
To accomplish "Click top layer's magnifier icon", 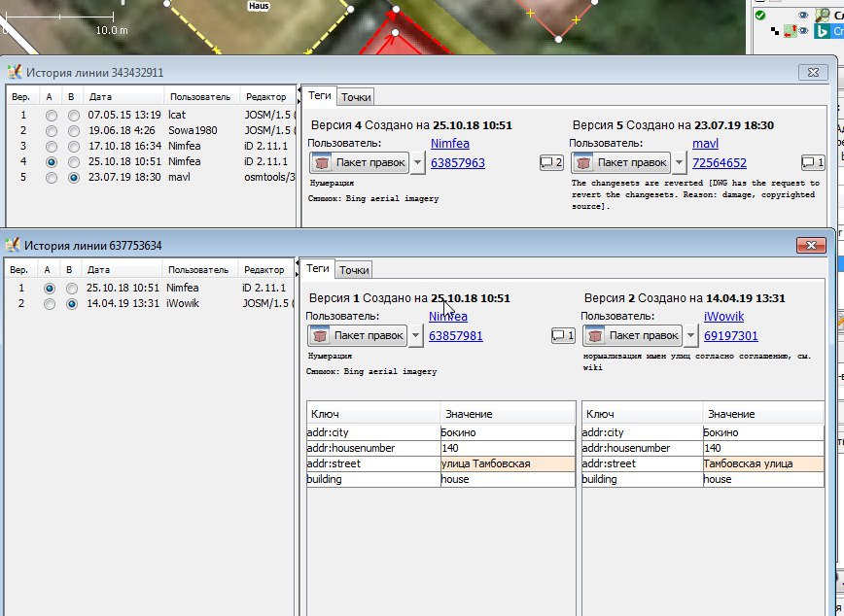I will pos(822,16).
